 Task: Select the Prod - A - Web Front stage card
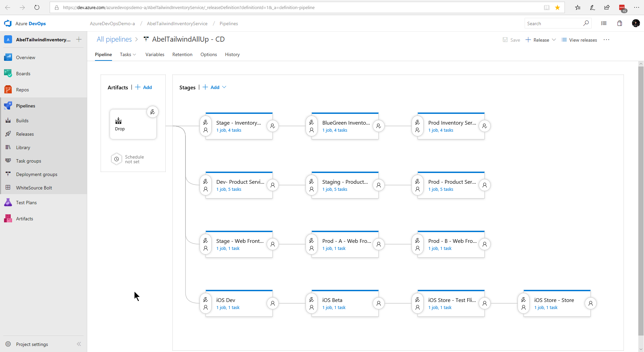point(345,244)
